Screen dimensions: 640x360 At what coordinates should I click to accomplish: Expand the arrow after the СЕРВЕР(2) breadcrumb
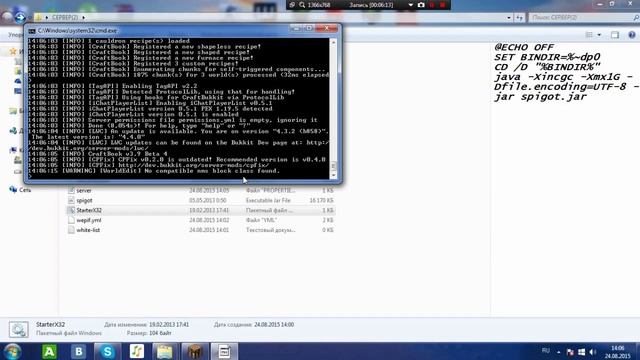click(x=84, y=18)
